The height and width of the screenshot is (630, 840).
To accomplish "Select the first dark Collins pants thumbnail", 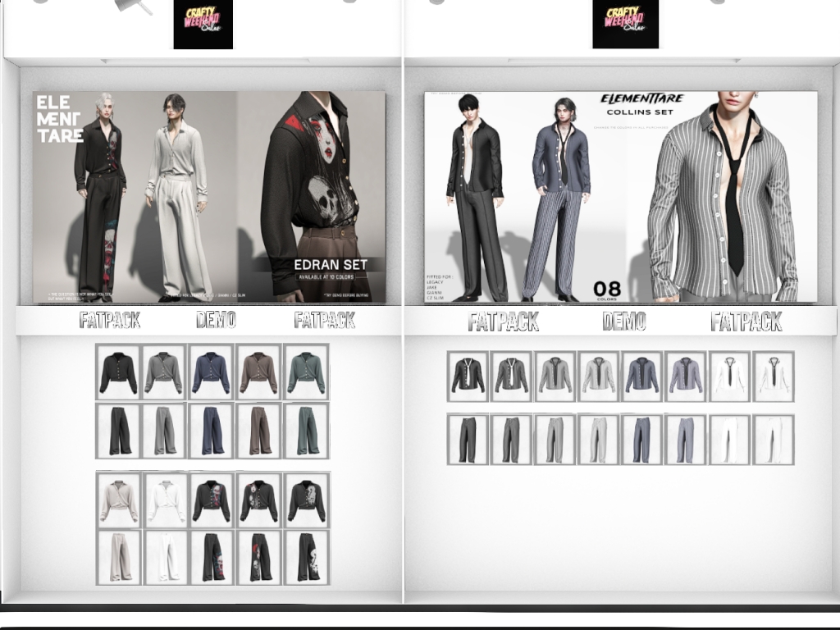I will coord(468,440).
